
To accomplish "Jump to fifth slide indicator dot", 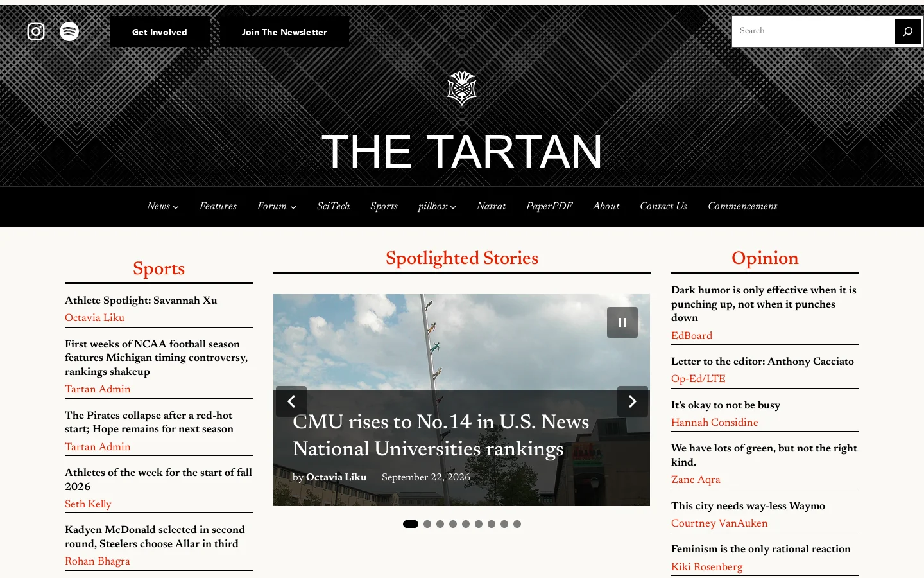I will (x=466, y=524).
